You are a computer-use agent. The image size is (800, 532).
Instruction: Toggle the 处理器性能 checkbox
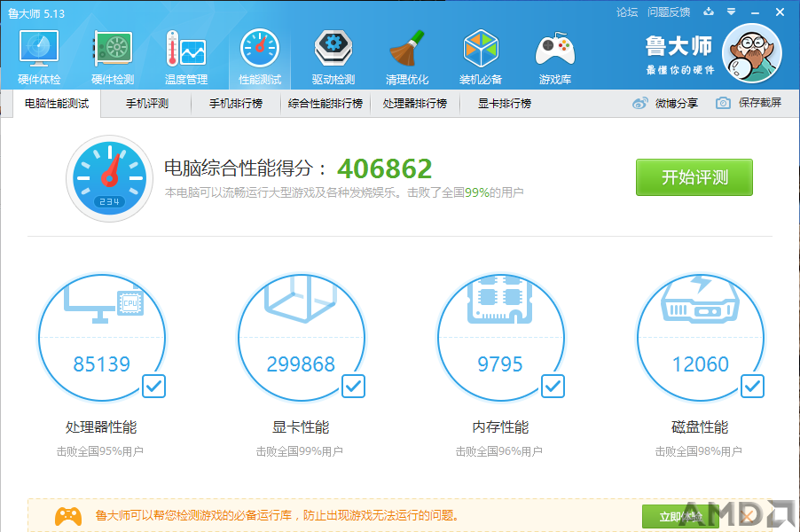(153, 386)
